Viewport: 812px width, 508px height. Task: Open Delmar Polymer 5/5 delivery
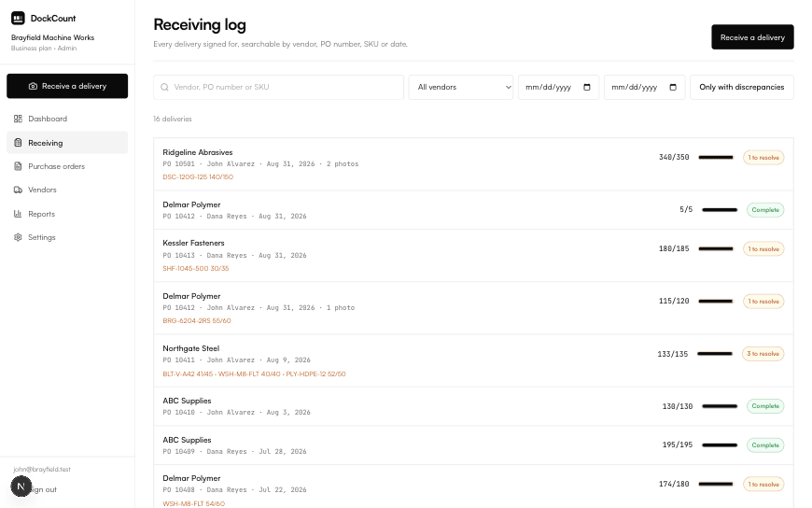click(473, 210)
